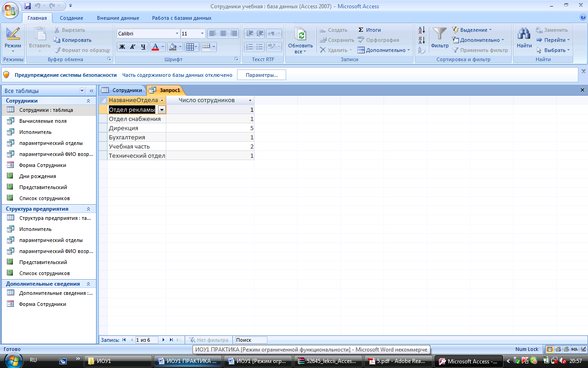Open Работа с базами данных tab
This screenshot has width=588, height=368.
(x=182, y=18)
